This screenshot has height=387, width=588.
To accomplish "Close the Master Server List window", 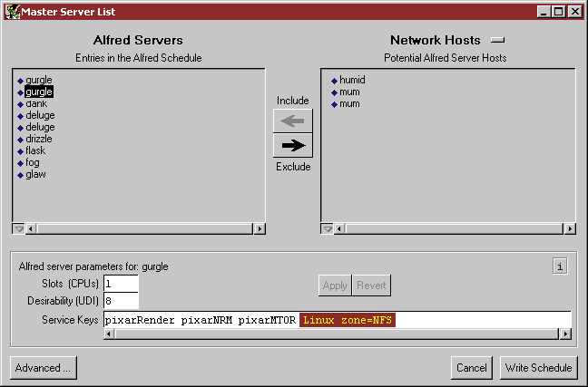I will (575, 12).
